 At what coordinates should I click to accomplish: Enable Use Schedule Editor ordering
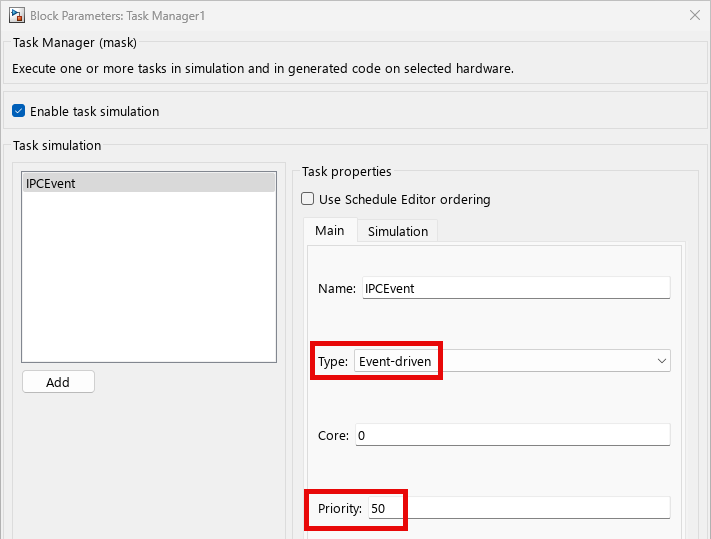pos(307,199)
